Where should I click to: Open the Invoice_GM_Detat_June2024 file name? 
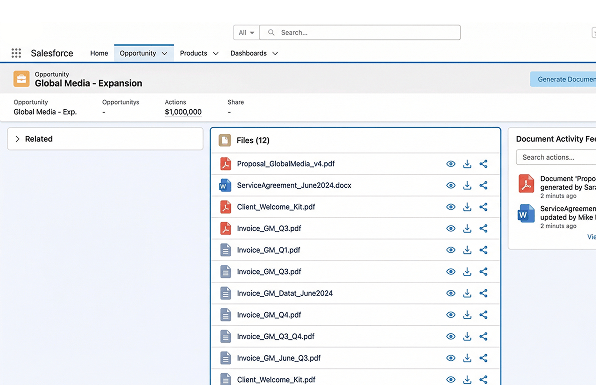(x=285, y=293)
